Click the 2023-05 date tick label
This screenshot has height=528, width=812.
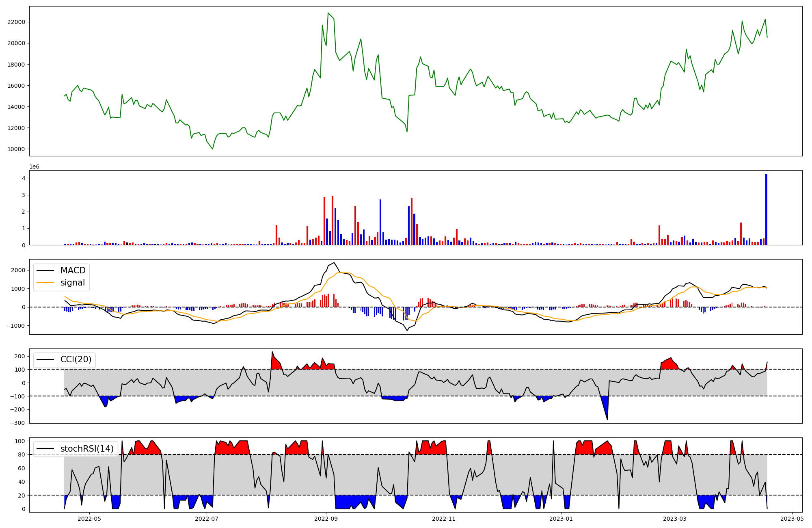[792, 519]
